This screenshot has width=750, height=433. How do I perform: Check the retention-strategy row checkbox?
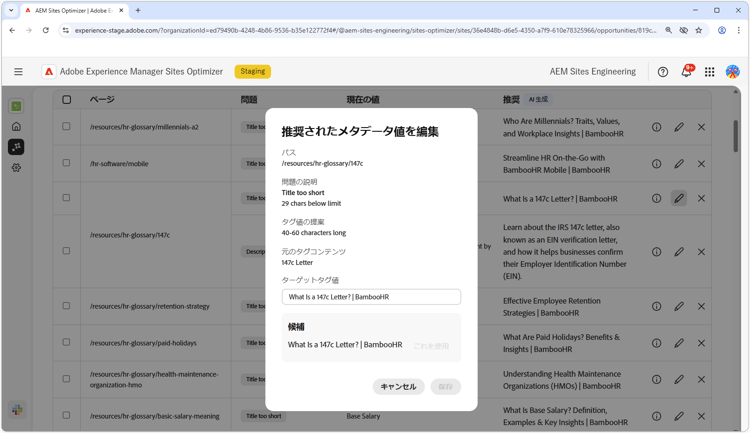click(66, 305)
